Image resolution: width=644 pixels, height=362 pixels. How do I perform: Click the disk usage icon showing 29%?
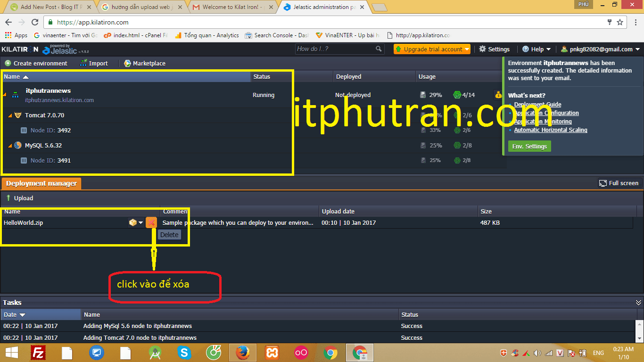pos(423,95)
